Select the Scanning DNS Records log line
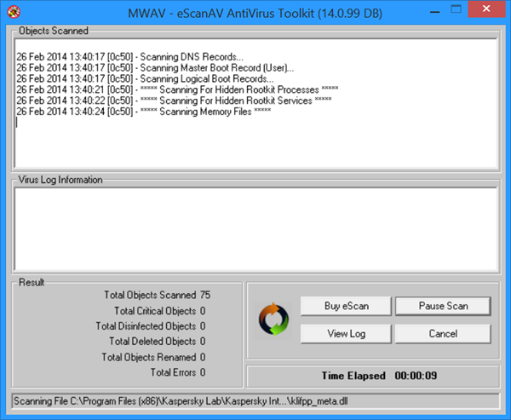 pos(130,57)
